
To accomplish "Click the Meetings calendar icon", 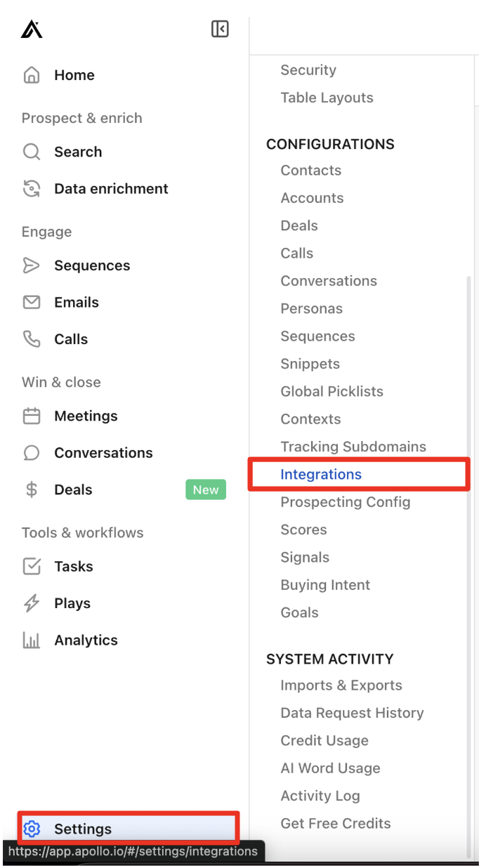I will [x=32, y=416].
